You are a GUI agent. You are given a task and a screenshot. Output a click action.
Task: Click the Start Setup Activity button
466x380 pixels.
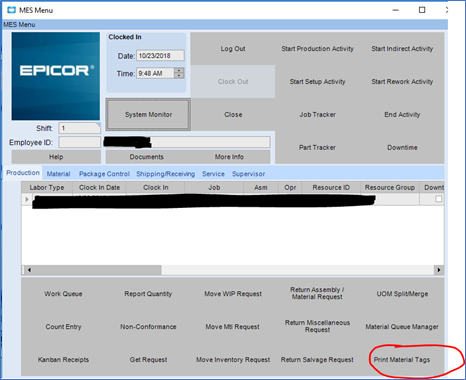317,82
